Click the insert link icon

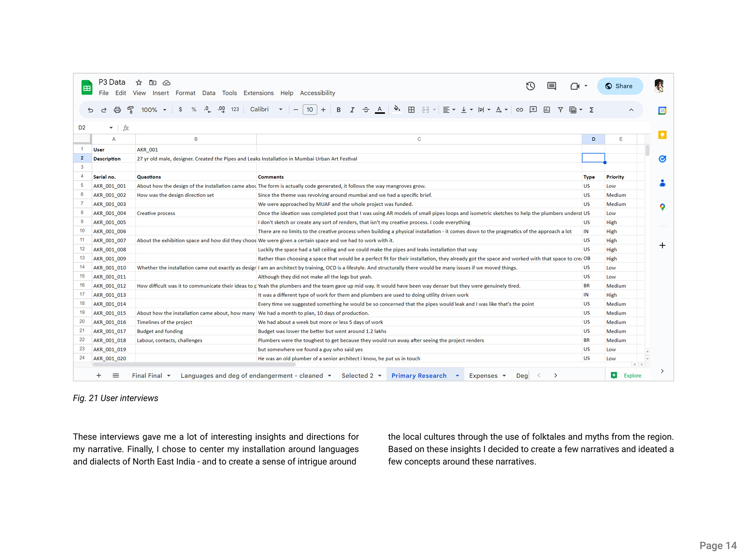(519, 110)
